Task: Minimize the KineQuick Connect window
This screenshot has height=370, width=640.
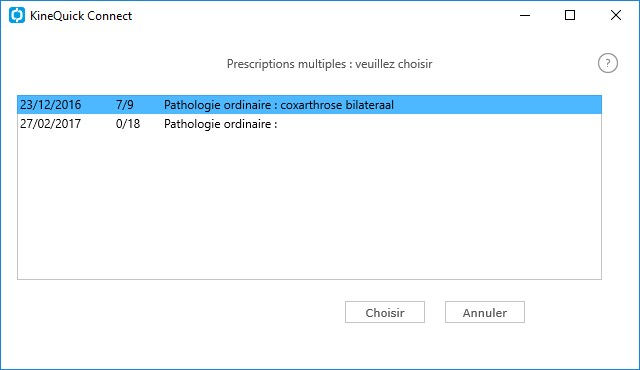Action: click(x=525, y=16)
